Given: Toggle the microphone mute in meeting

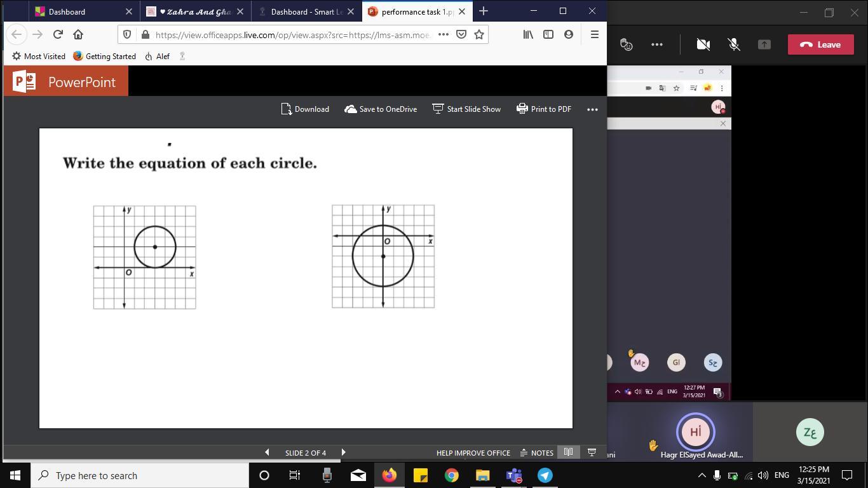Looking at the screenshot, I should pos(733,44).
